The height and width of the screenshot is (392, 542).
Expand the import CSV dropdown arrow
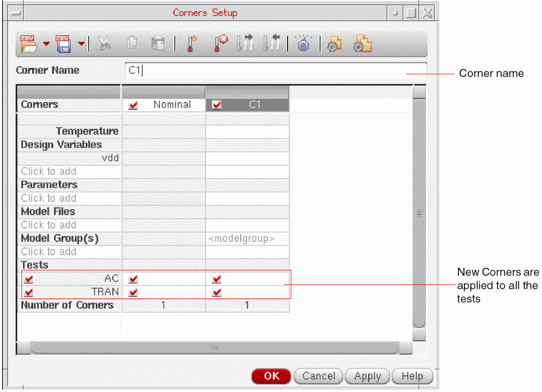tap(47, 44)
